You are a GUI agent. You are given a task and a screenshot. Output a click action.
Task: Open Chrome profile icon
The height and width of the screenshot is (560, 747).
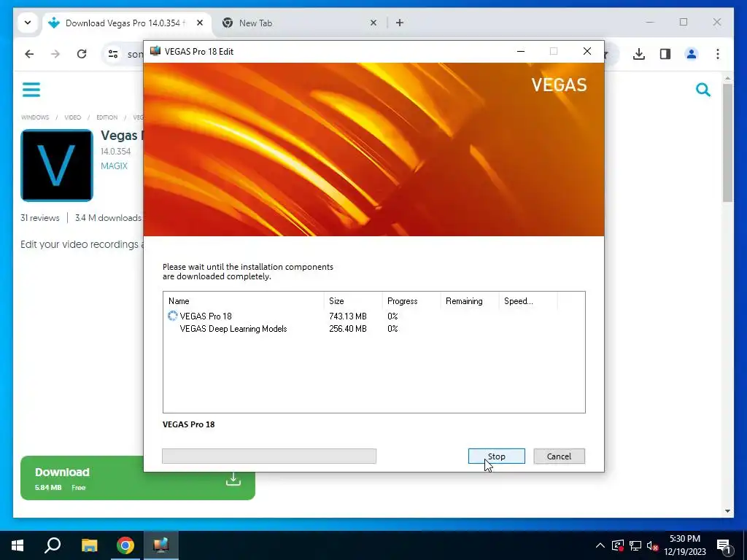pyautogui.click(x=692, y=54)
